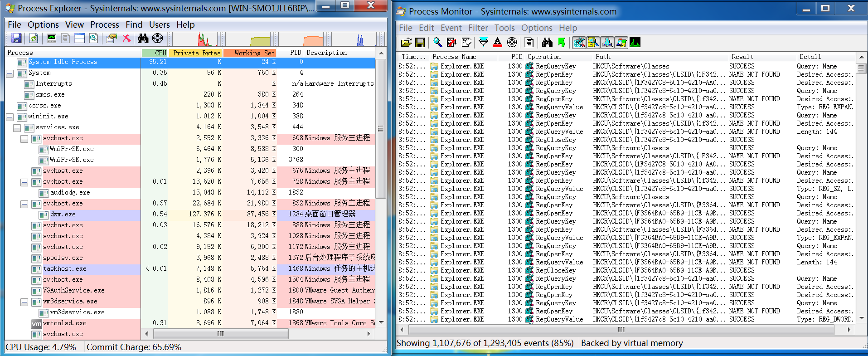Open the Tools menu in Process Monitor
Image resolution: width=868 pixels, height=356 pixels.
pos(504,28)
